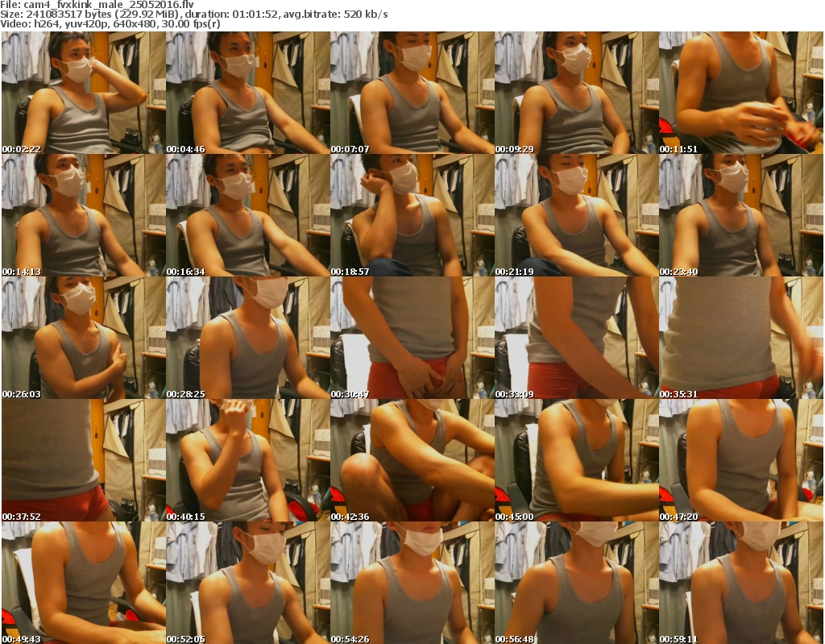Open the frame at 00:21:19
Image resolution: width=825 pixels, height=644 pixels.
pos(576,215)
